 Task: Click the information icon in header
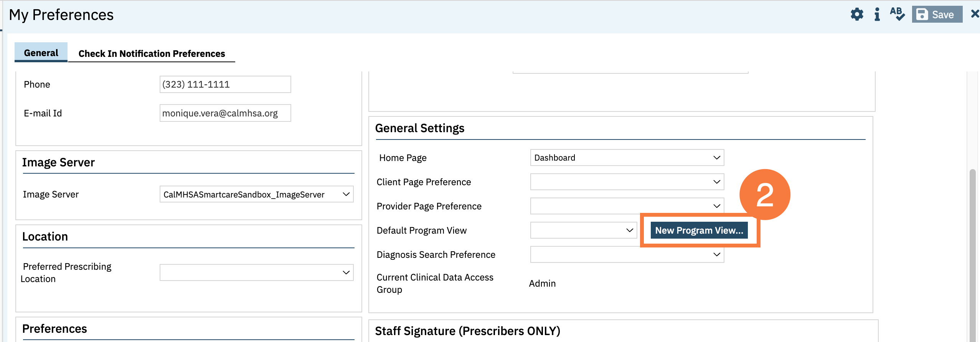[877, 15]
